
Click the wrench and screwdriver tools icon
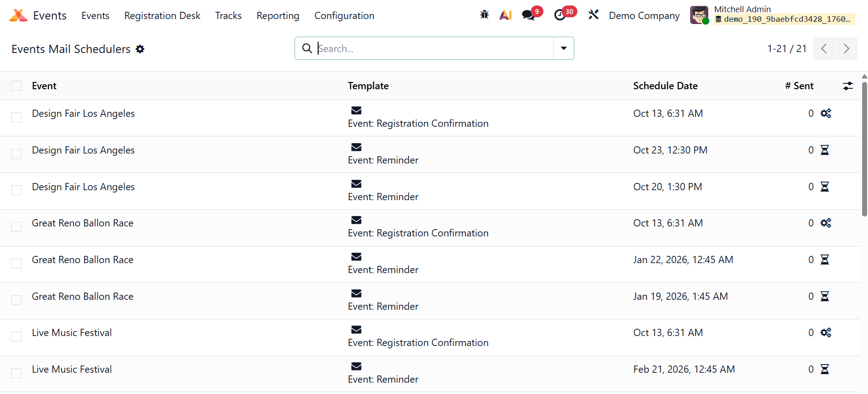[x=593, y=15]
